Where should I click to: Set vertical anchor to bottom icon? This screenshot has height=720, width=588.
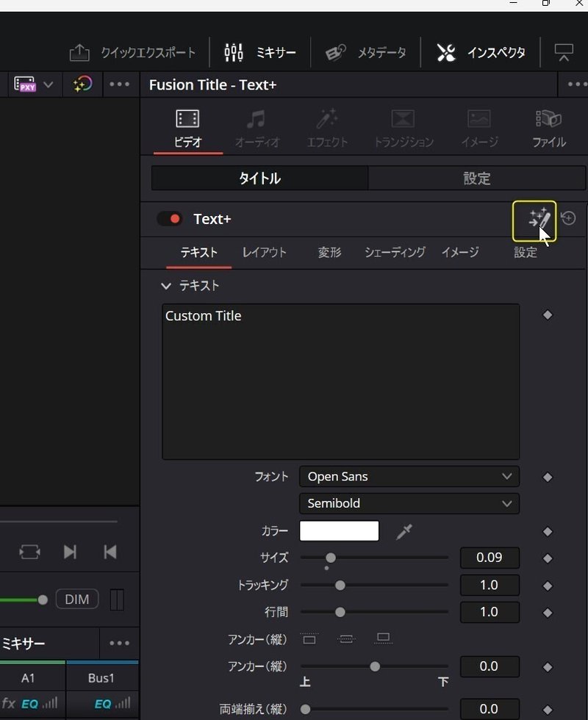383,638
